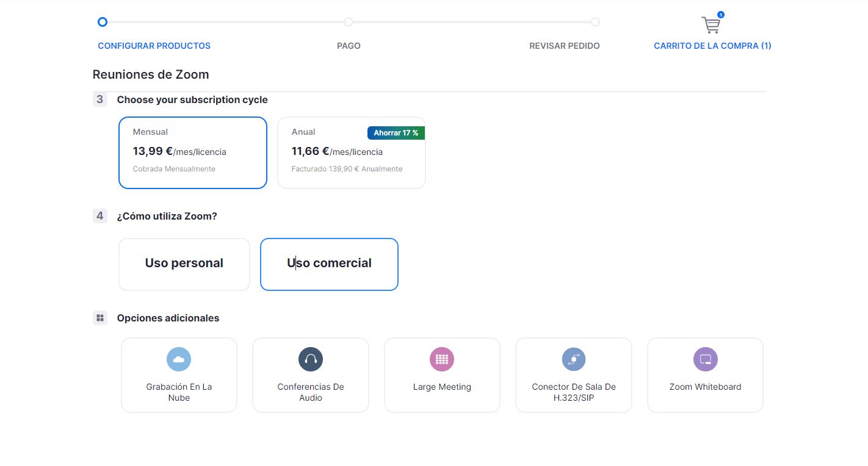Click the cart item count badge

[x=721, y=15]
